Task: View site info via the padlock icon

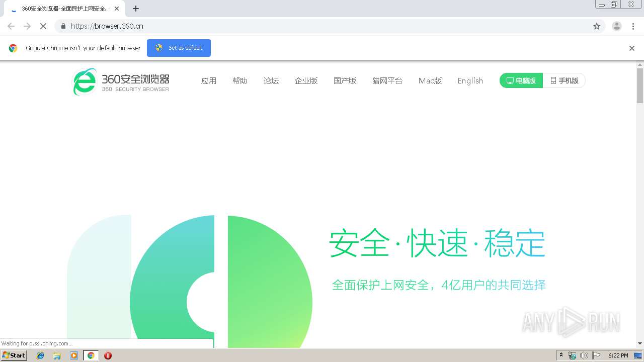Action: point(63,26)
